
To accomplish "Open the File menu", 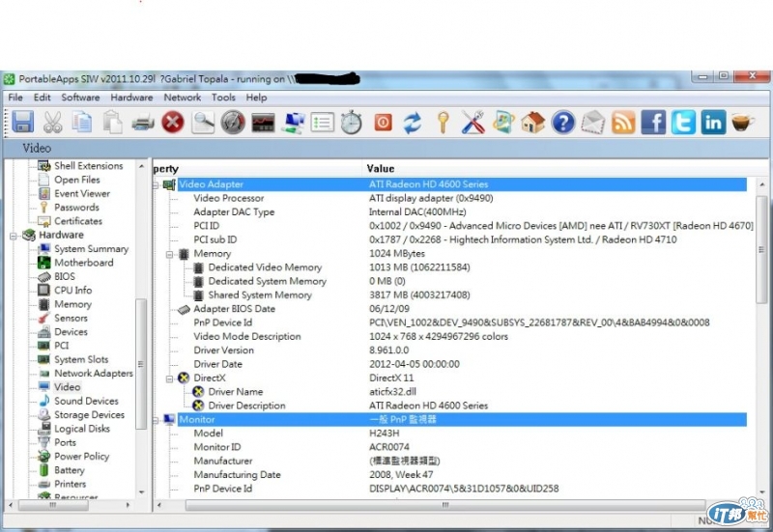I will pos(15,98).
